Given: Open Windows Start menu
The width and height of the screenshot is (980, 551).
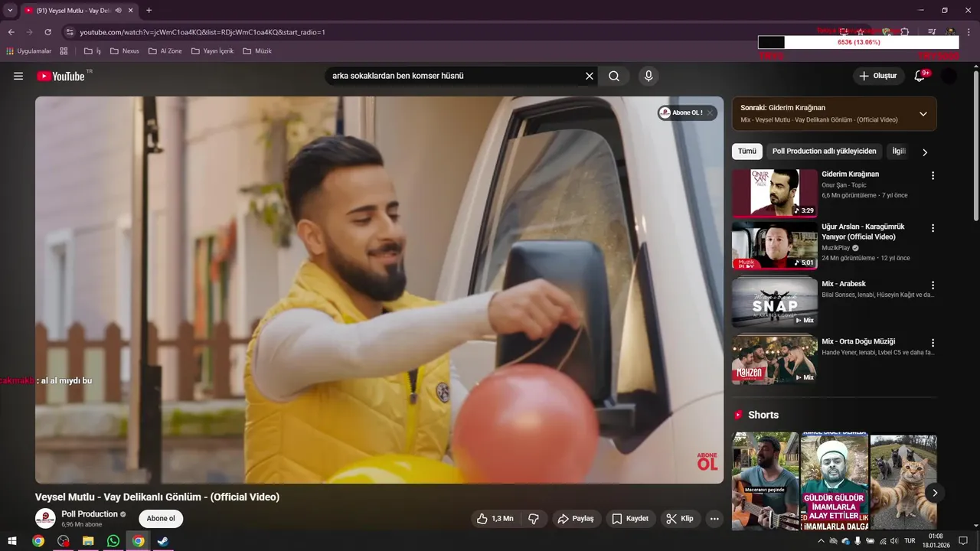Looking at the screenshot, I should point(12,541).
